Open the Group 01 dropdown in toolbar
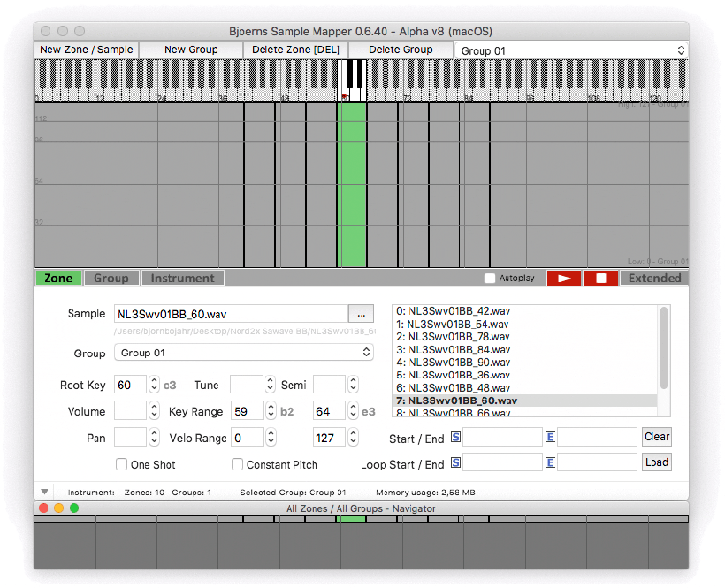725x588 pixels. [571, 50]
